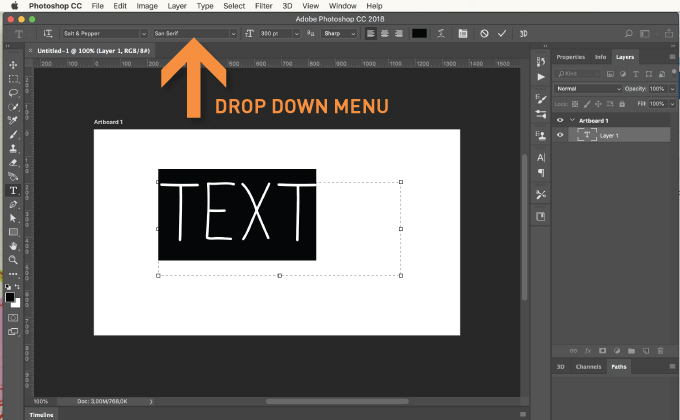Select the Move tool

tap(13, 64)
